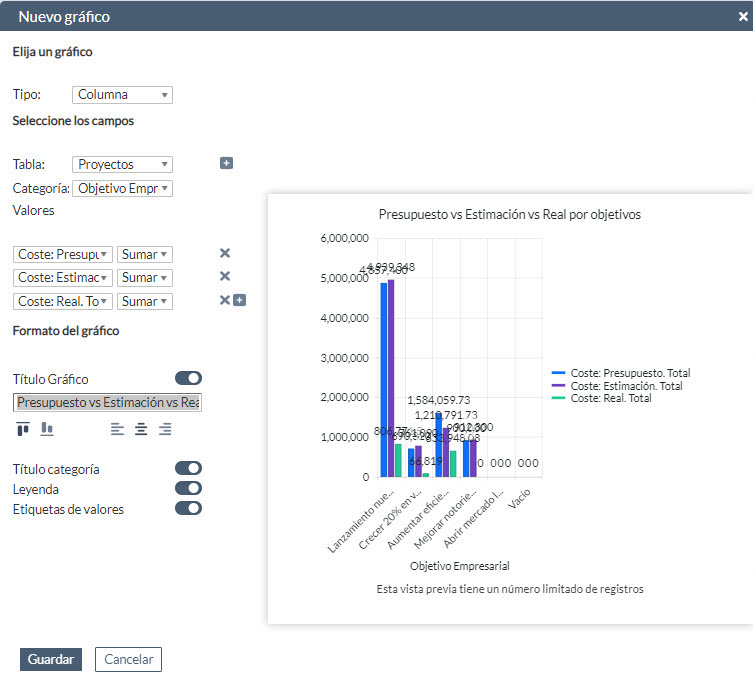Align chart title to the right

pyautogui.click(x=165, y=429)
